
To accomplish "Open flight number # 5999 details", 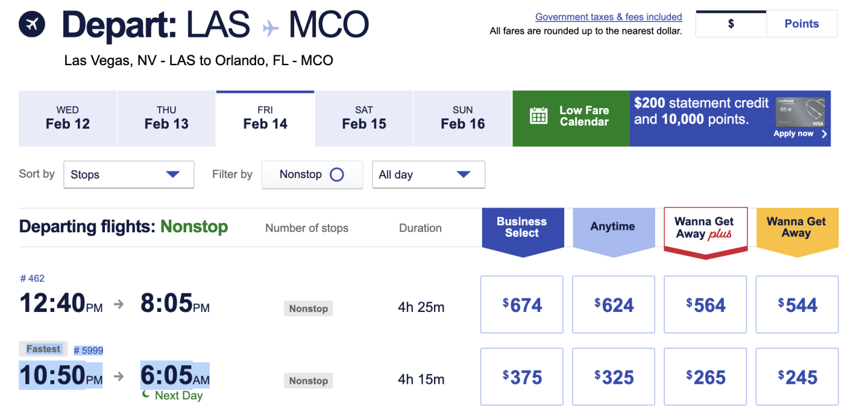I will click(x=89, y=351).
